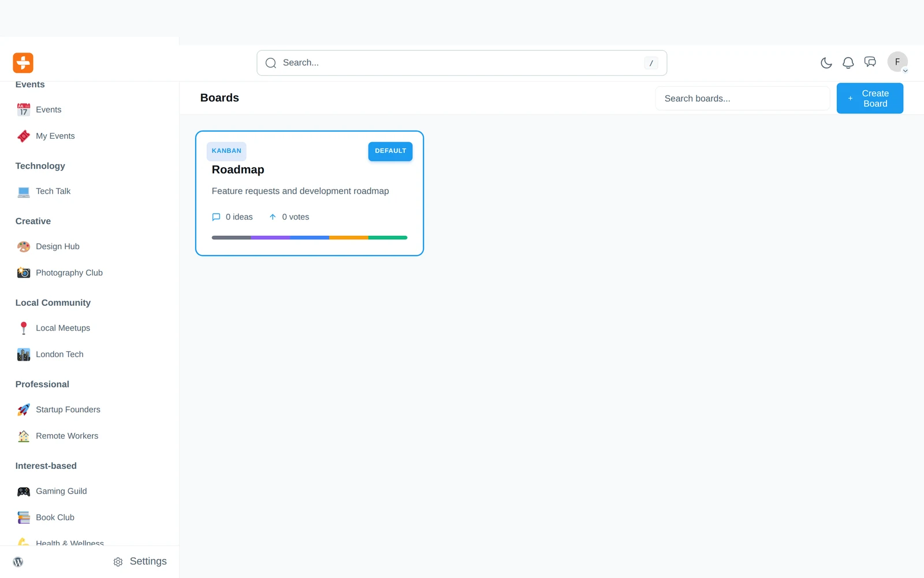Focus the Search boards field
The width and height of the screenshot is (924, 578).
tap(742, 98)
